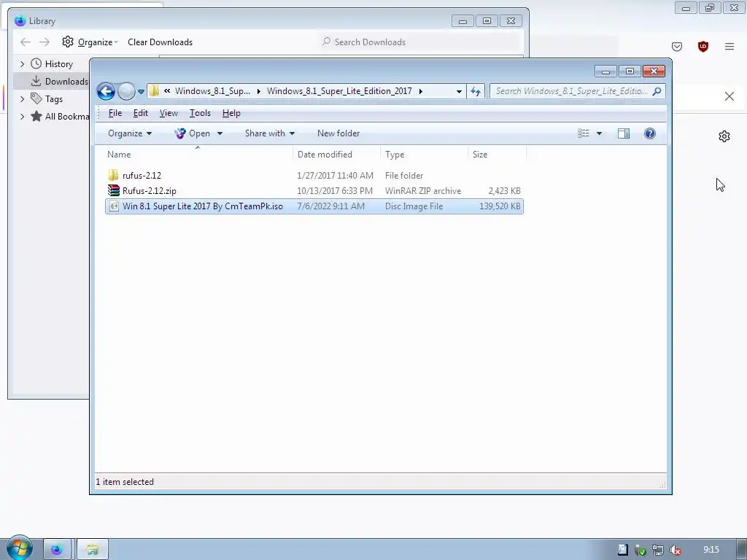The image size is (747, 560).
Task: Expand History in Library sidebar
Action: click(x=22, y=64)
